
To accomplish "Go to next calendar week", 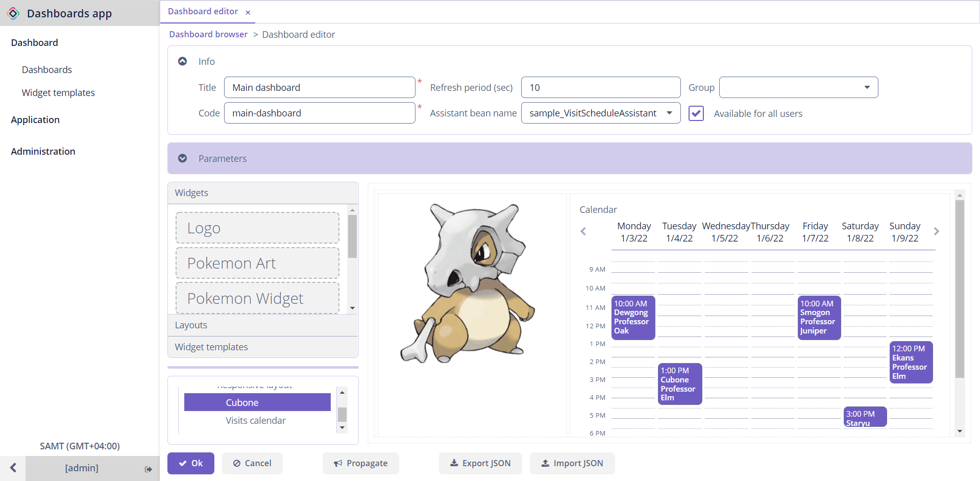I will 936,231.
